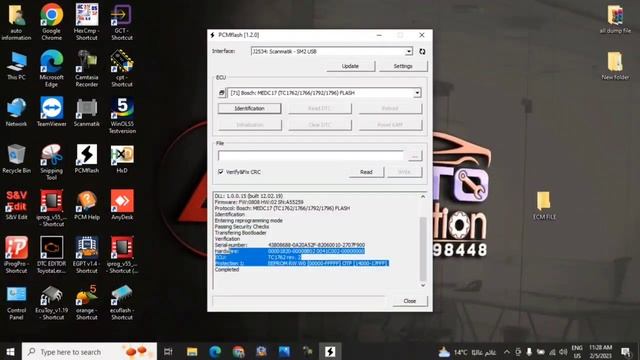
Task: Open the Recycle Bin
Action: point(16,159)
